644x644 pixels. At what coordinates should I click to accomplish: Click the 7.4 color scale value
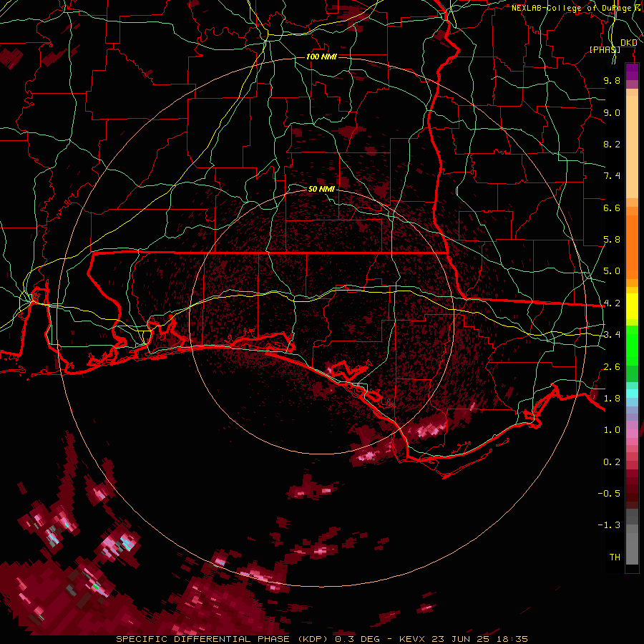pyautogui.click(x=612, y=176)
